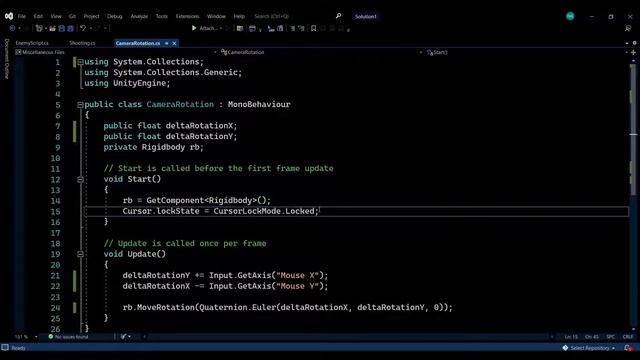Viewport: 640px width, 360px height.
Task: Click the "Mouse X" string literal
Action: pyautogui.click(x=298, y=276)
